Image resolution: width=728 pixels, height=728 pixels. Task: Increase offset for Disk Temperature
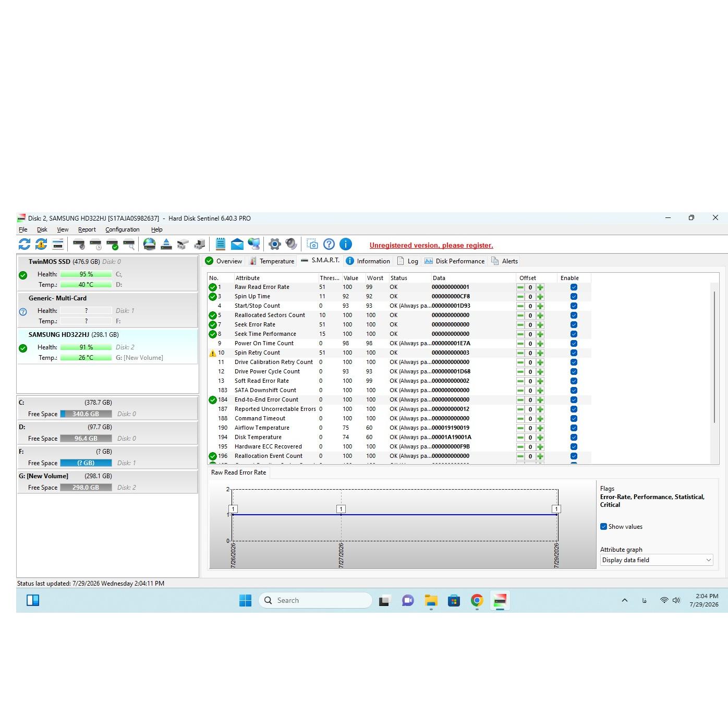(x=540, y=438)
